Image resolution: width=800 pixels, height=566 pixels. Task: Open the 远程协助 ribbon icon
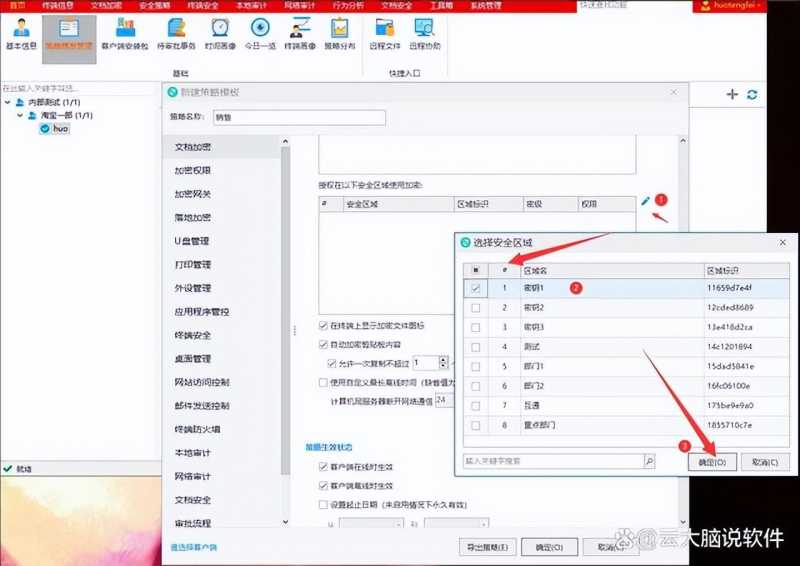tap(424, 34)
